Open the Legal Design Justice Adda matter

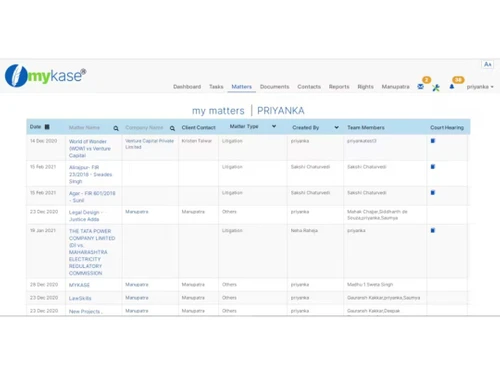(x=86, y=216)
